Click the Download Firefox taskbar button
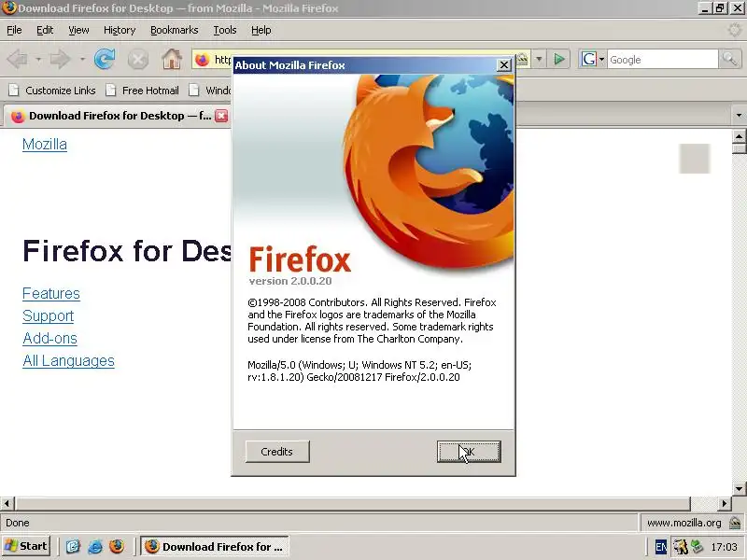Viewport: 747px width, 560px height. [215, 546]
